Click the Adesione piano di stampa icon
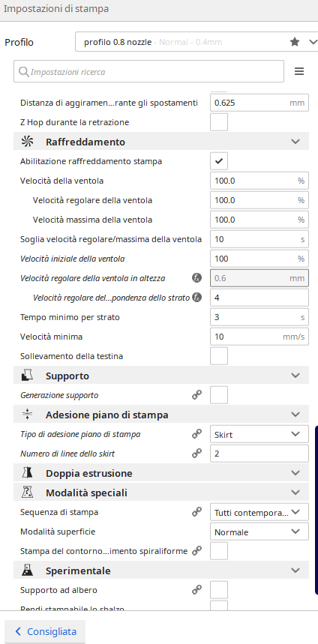Image resolution: width=318 pixels, height=644 pixels. coord(27,415)
